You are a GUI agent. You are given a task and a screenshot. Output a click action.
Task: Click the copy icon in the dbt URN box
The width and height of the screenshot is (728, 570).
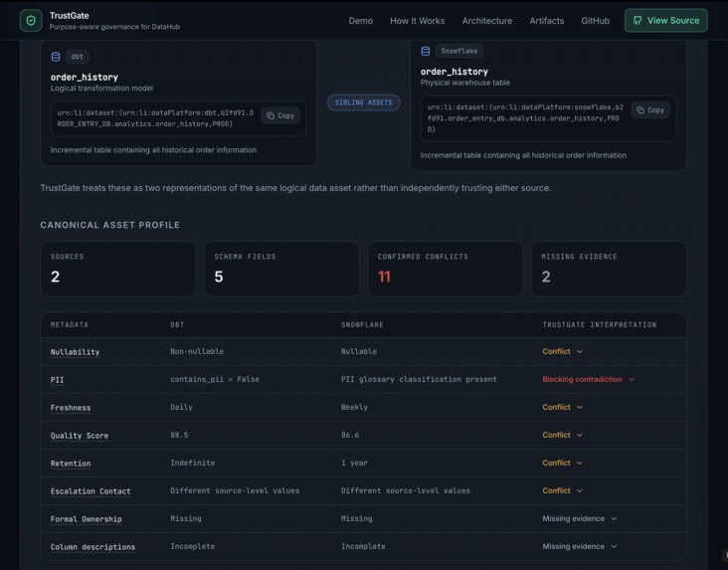pos(271,115)
